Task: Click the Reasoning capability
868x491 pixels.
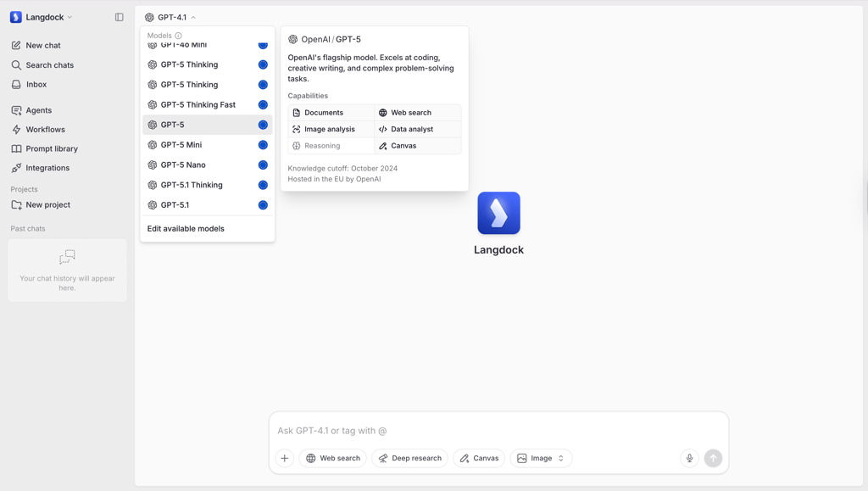Action: 331,146
